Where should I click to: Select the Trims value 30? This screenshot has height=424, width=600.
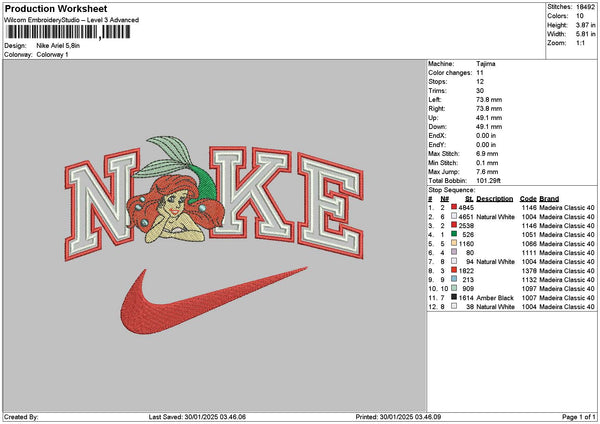pos(480,91)
